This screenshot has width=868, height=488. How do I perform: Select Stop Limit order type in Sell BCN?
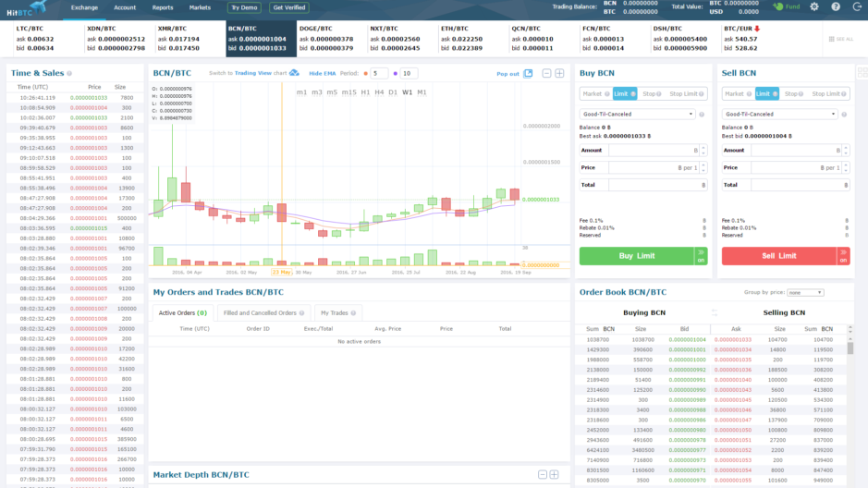(x=828, y=94)
